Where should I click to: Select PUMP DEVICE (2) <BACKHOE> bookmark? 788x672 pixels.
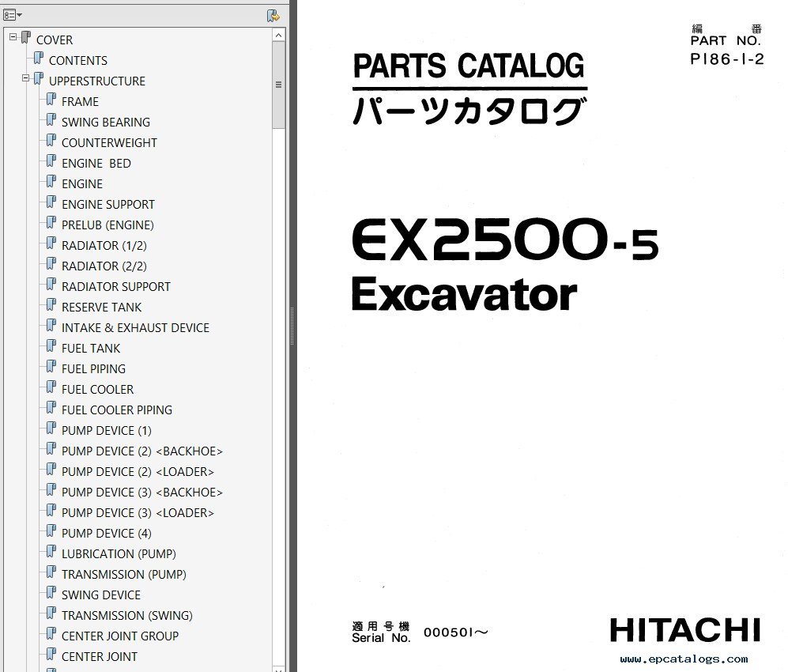[142, 452]
